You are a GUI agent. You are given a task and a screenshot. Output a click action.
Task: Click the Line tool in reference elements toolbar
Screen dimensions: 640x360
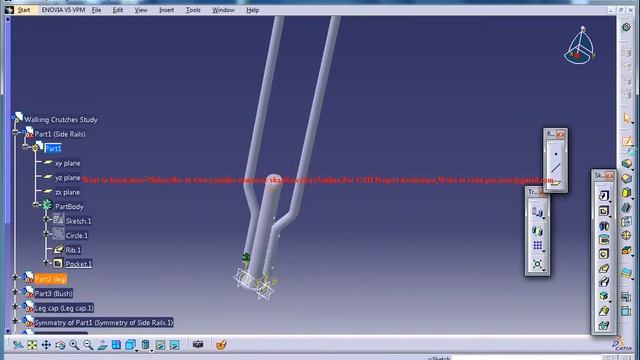(x=556, y=168)
